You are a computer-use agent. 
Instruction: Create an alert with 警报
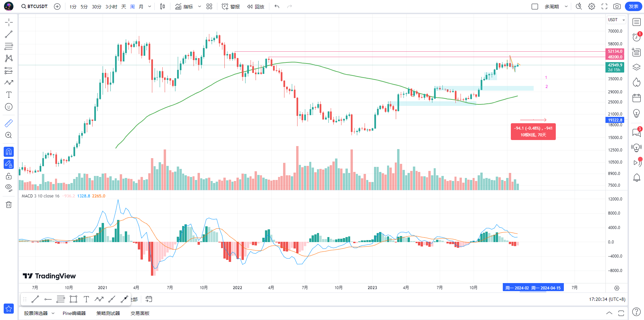[231, 6]
